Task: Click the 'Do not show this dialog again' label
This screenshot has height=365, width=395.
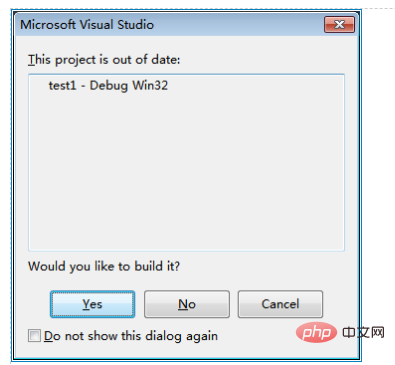Action: [x=131, y=336]
